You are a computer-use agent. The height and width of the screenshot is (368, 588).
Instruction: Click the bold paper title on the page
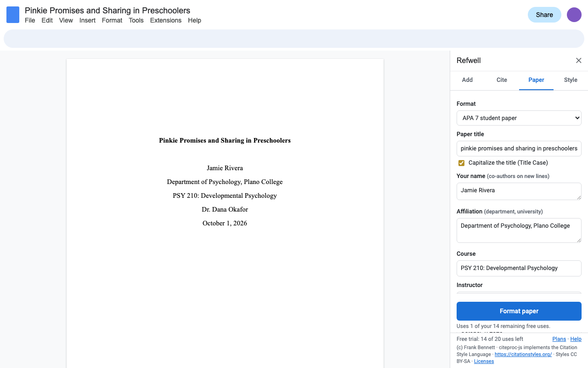click(225, 140)
